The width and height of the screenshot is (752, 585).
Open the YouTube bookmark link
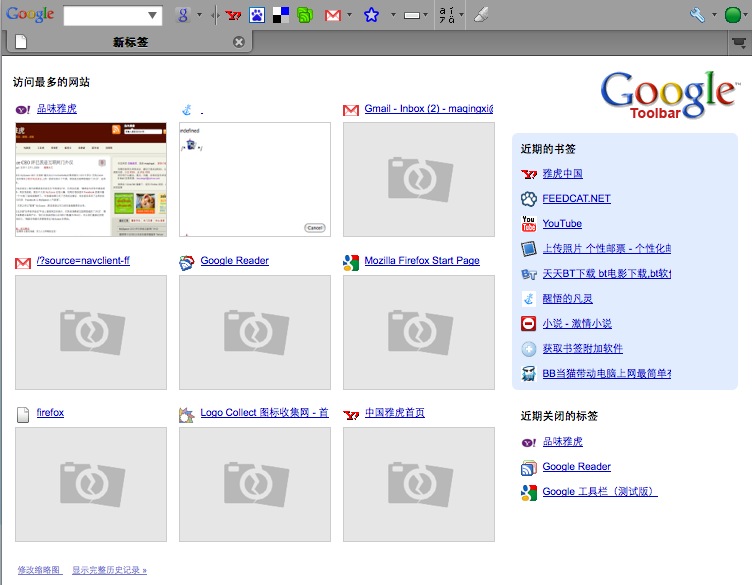coord(562,223)
